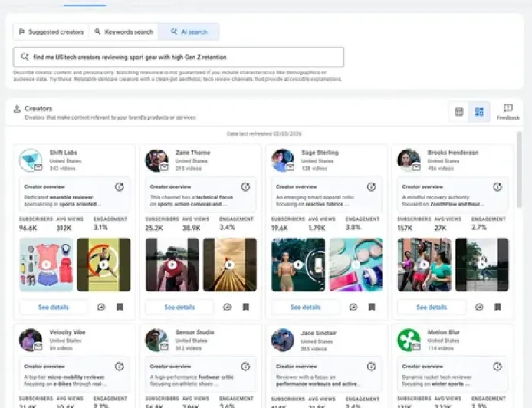Click Zane Thorne 3.4% engagement value
The height and width of the screenshot is (408, 532).
click(228, 227)
